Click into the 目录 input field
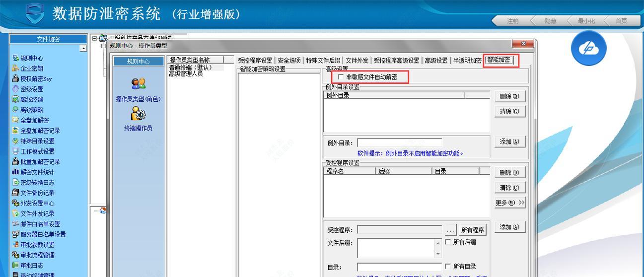Viewport: 644px width, 277px height. (x=399, y=267)
